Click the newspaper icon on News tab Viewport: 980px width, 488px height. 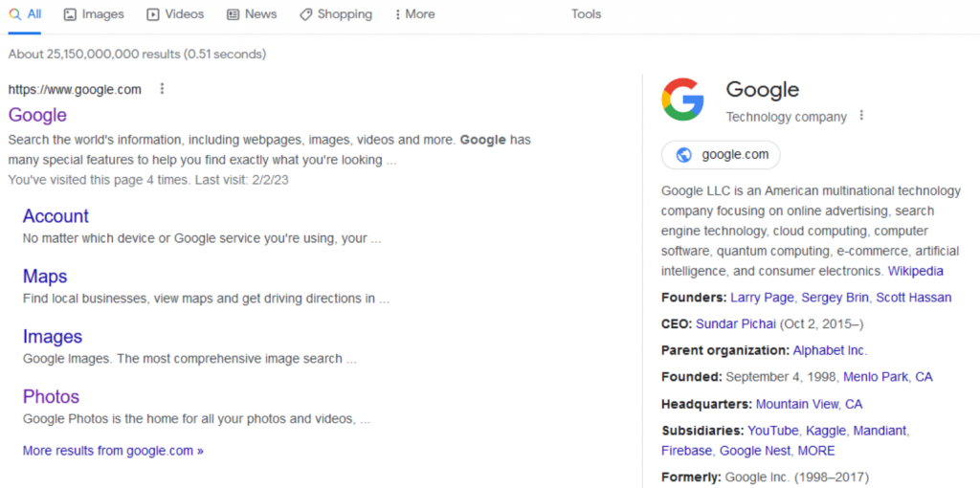tap(234, 14)
